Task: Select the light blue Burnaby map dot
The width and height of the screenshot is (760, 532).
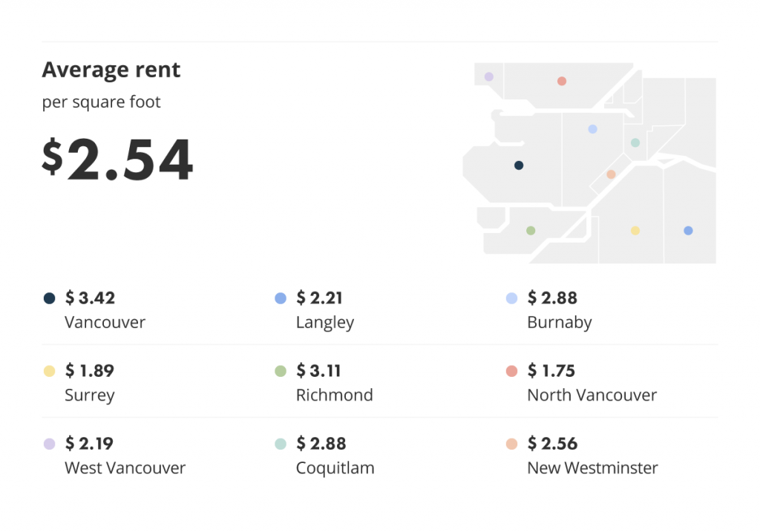Action: 592,129
